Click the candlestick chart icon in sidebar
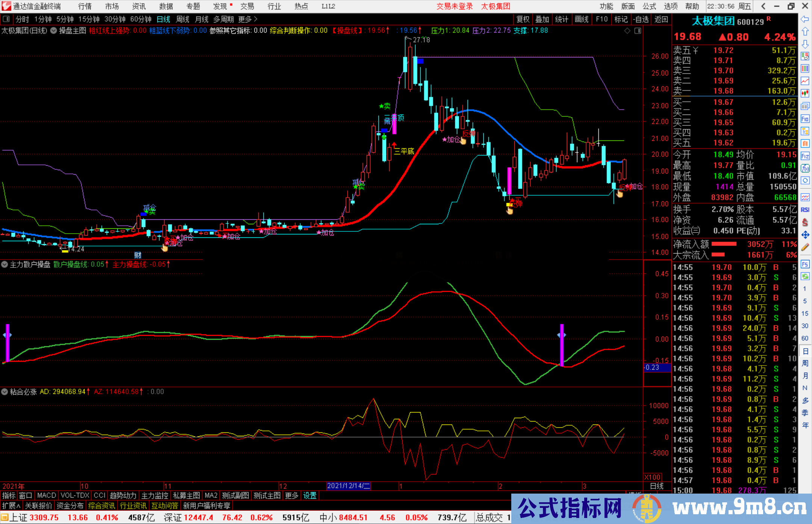 point(805,93)
